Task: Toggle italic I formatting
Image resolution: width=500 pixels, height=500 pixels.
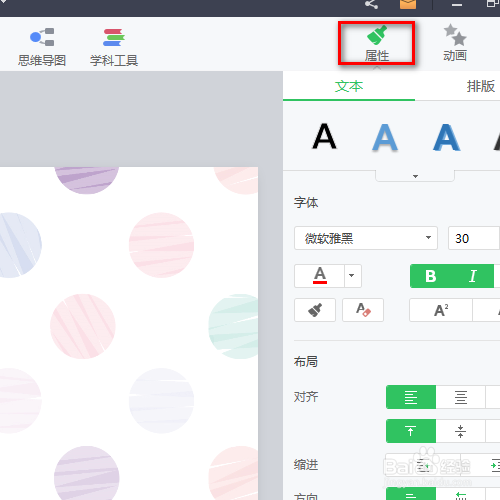Action: point(473,276)
